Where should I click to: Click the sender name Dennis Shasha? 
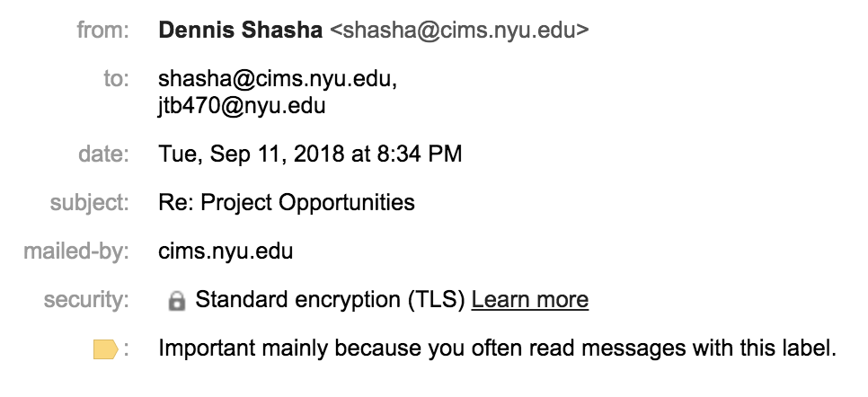pyautogui.click(x=240, y=31)
